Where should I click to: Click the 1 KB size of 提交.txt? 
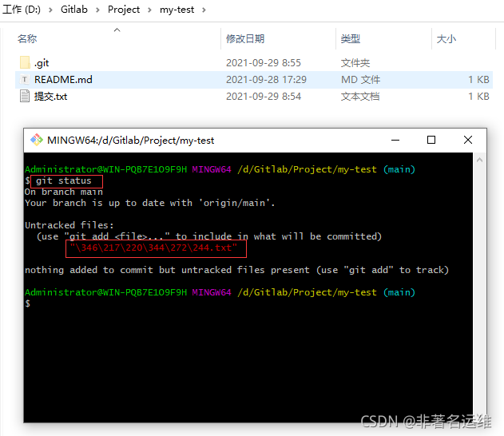[x=478, y=97]
